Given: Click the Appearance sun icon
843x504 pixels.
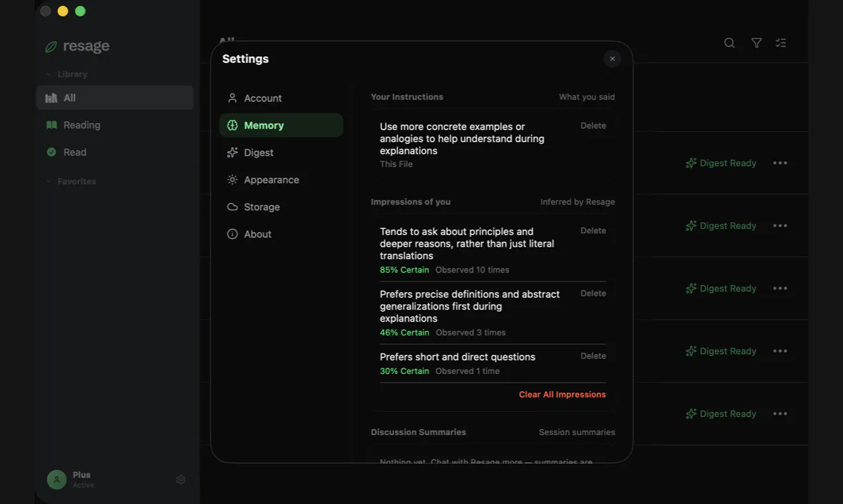Looking at the screenshot, I should (x=232, y=180).
